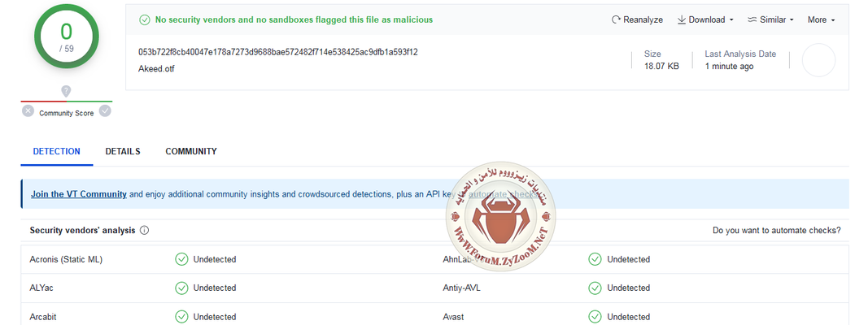Click the empty file type circle icon
Screen dimensions: 868x325
pyautogui.click(x=818, y=60)
